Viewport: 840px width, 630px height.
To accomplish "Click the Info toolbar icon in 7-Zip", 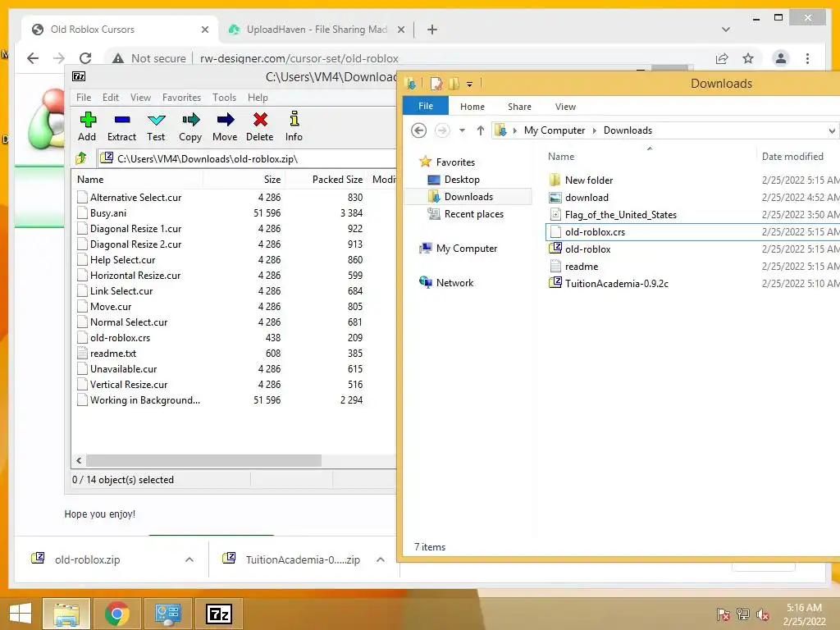I will [294, 127].
